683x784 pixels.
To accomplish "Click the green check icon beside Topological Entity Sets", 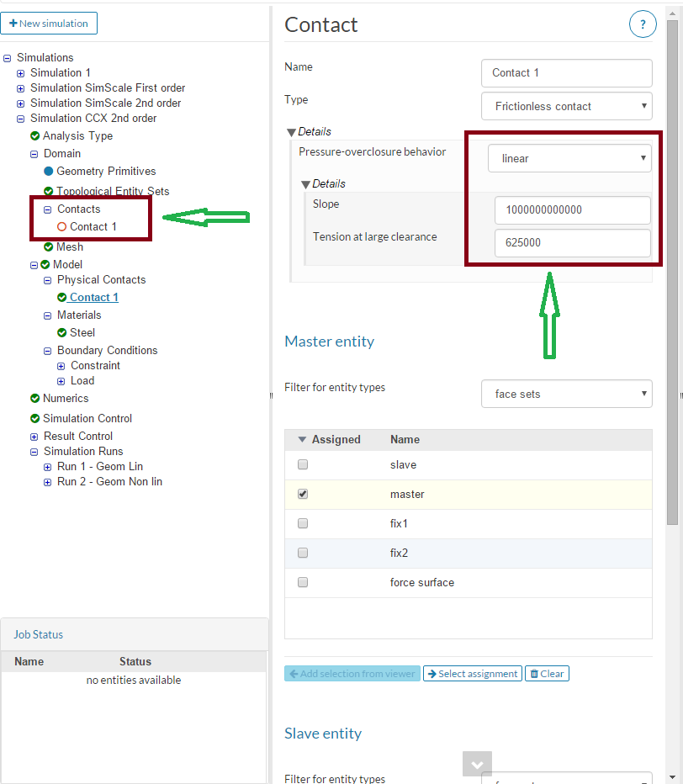I will 49,191.
